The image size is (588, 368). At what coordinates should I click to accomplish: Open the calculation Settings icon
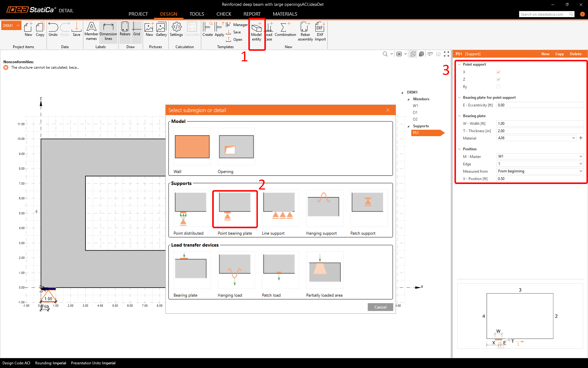click(x=176, y=30)
